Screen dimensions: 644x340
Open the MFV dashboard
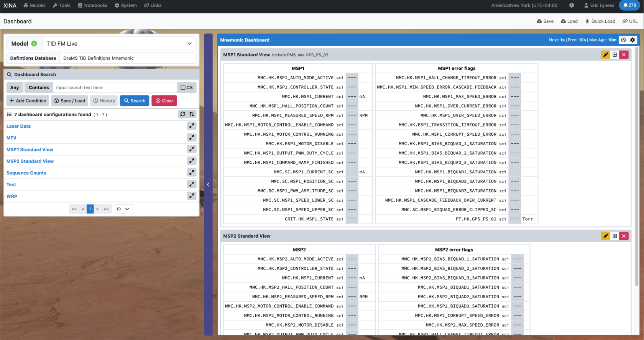point(11,138)
